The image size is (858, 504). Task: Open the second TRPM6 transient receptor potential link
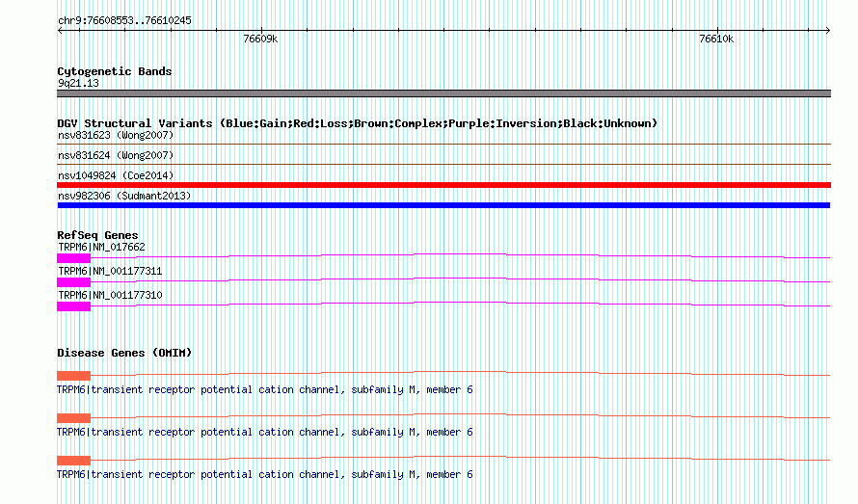[265, 433]
